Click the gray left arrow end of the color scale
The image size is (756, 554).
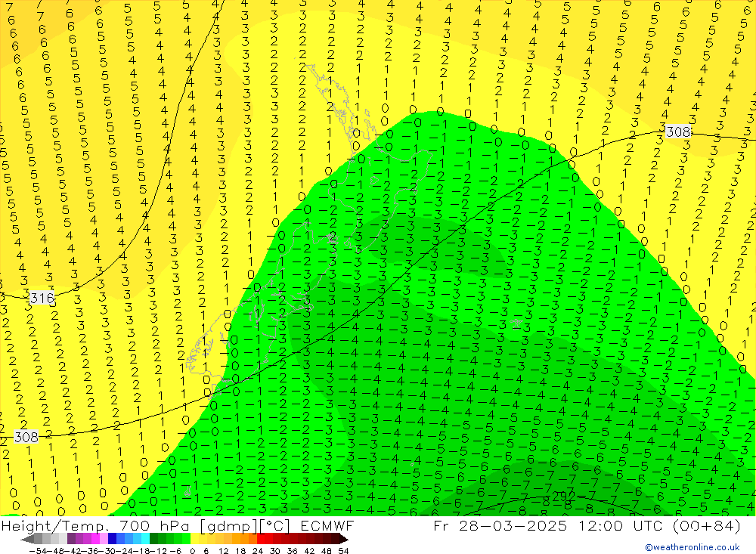click(x=27, y=539)
